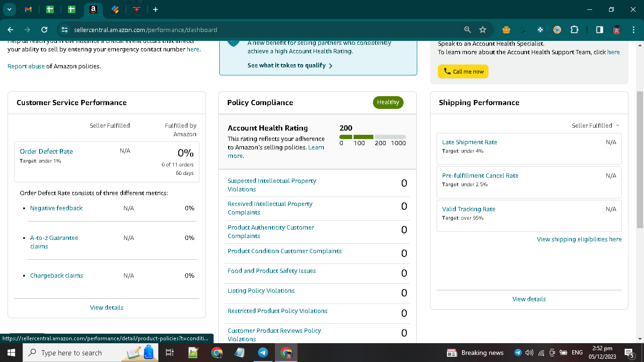Switch the ENG input language indicator
The width and height of the screenshot is (644, 362).
(577, 353)
